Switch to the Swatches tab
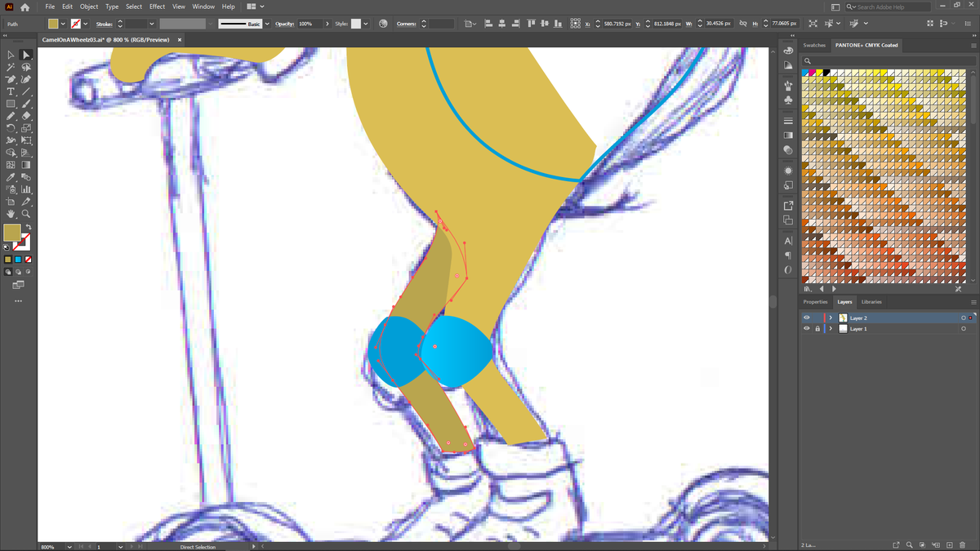This screenshot has width=980, height=551. 814,45
